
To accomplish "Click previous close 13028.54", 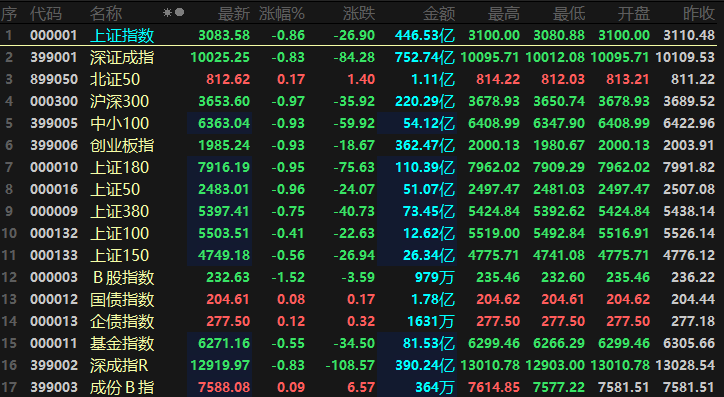I will point(685,365).
